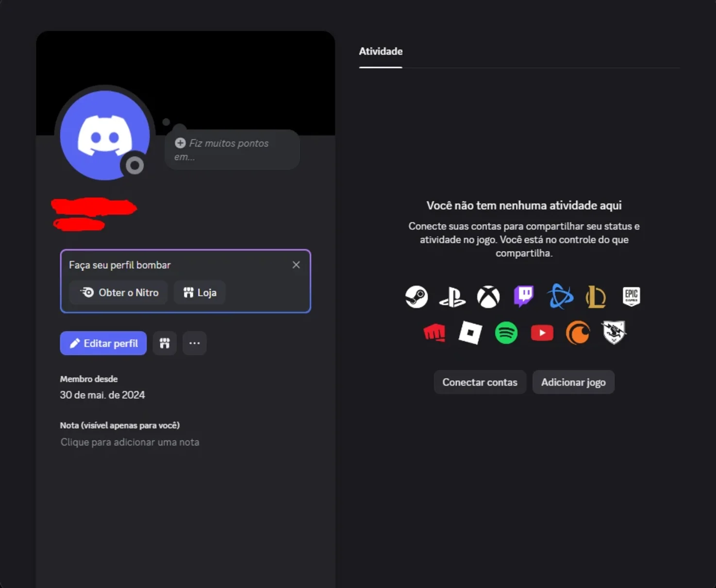Click the Roblox icon
716x588 pixels.
(470, 333)
